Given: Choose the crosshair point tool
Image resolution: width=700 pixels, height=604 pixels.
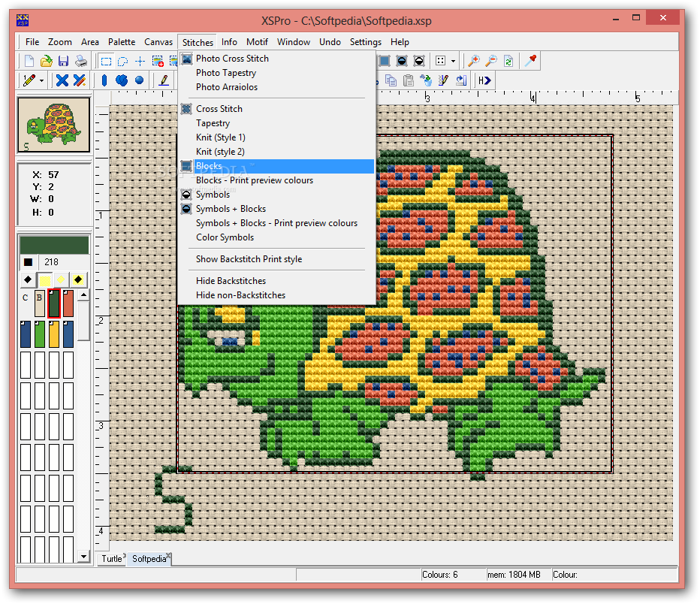Looking at the screenshot, I should (x=140, y=61).
